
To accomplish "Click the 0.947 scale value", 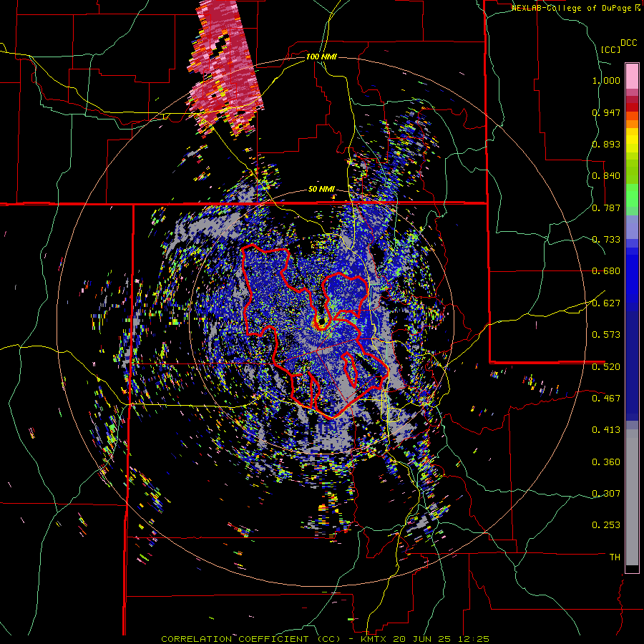I will click(x=606, y=112).
